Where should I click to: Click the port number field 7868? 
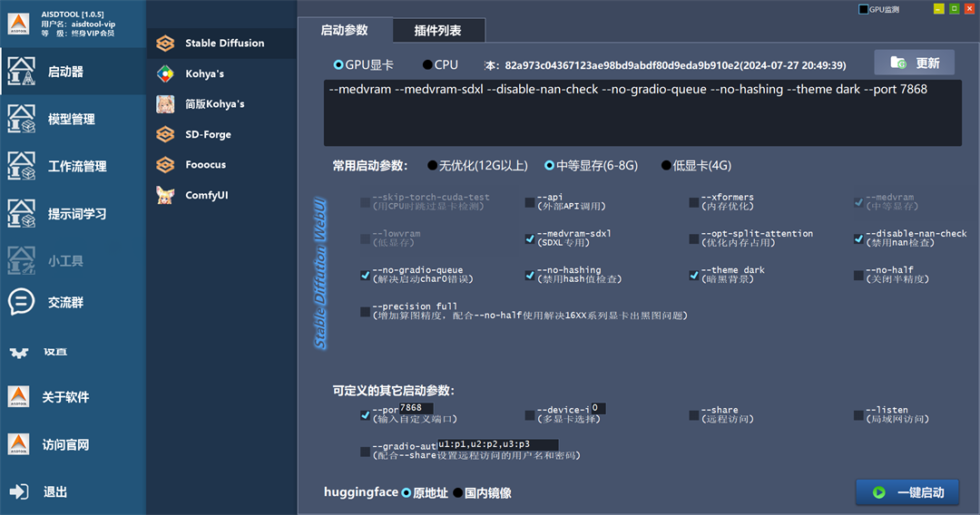(x=416, y=408)
